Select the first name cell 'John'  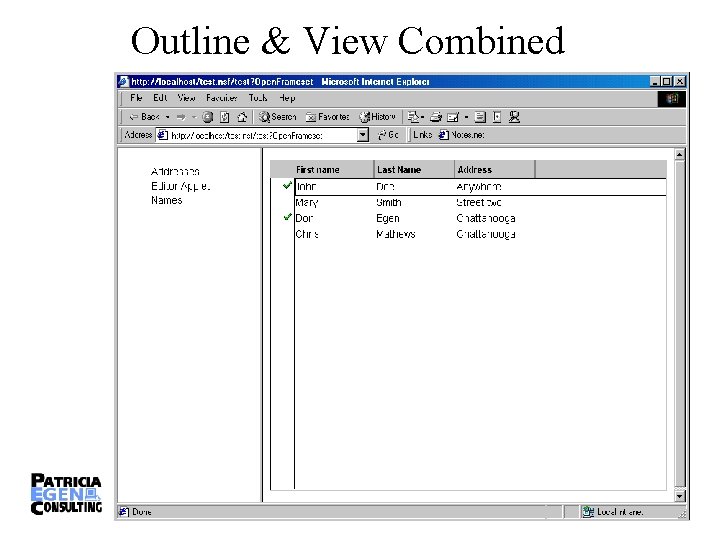click(306, 186)
